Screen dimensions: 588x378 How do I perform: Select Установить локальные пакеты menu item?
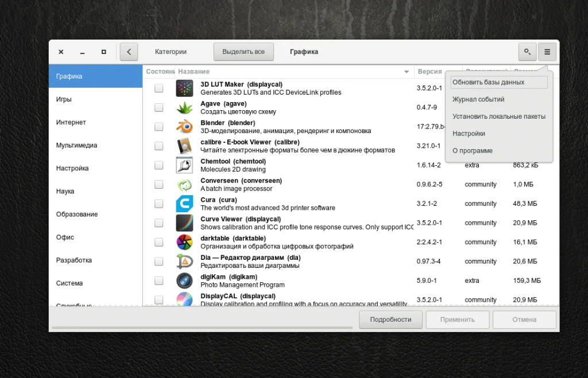point(499,116)
